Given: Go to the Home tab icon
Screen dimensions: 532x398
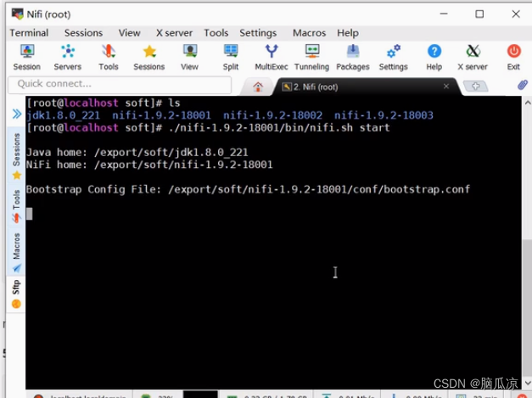Looking at the screenshot, I should 258,87.
